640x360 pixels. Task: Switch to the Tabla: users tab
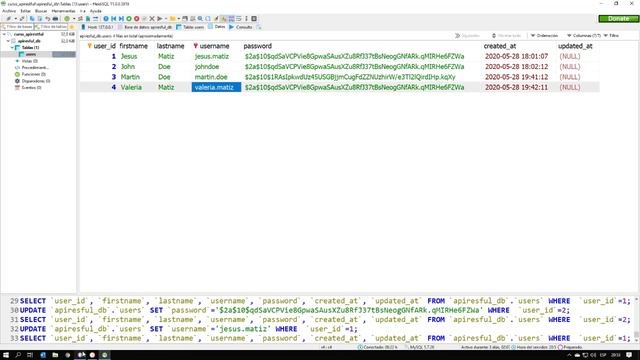190,27
